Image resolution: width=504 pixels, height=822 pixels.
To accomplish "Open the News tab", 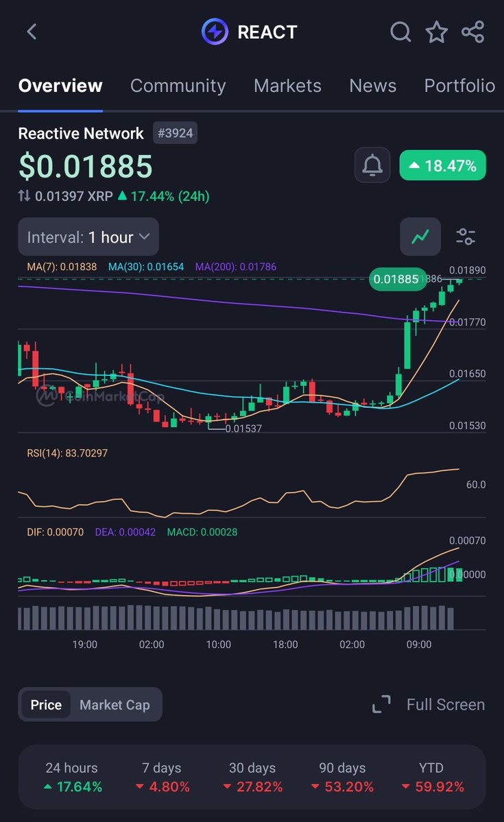I will pos(373,86).
